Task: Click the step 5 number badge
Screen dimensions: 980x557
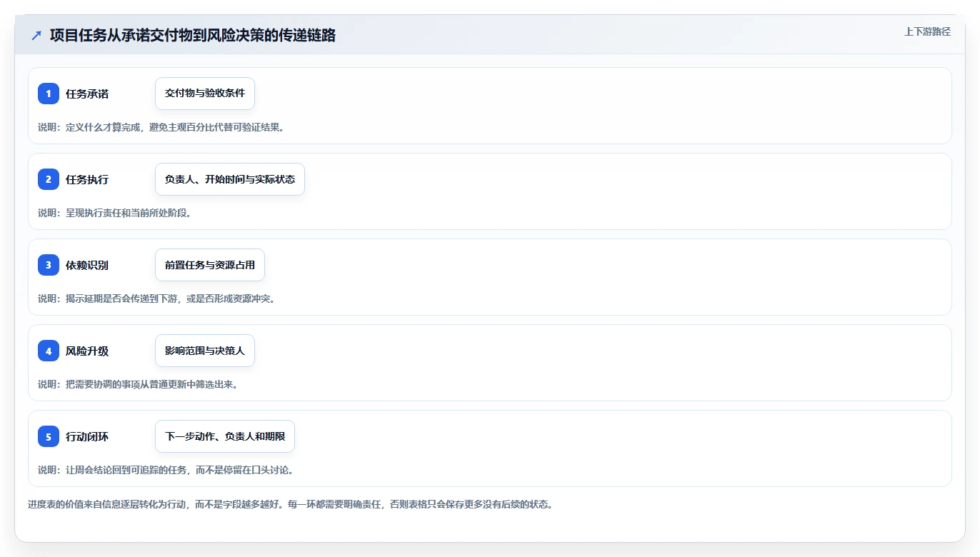Action: tap(49, 436)
